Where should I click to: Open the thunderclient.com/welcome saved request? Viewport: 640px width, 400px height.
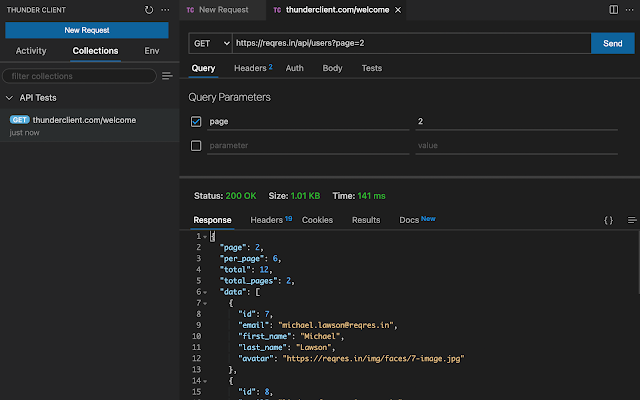click(x=89, y=125)
